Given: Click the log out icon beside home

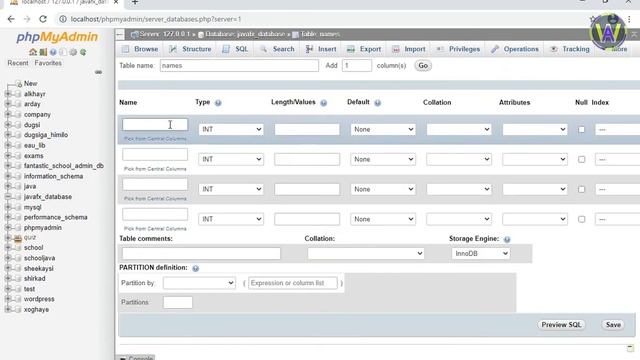Looking at the screenshot, I should tap(43, 52).
